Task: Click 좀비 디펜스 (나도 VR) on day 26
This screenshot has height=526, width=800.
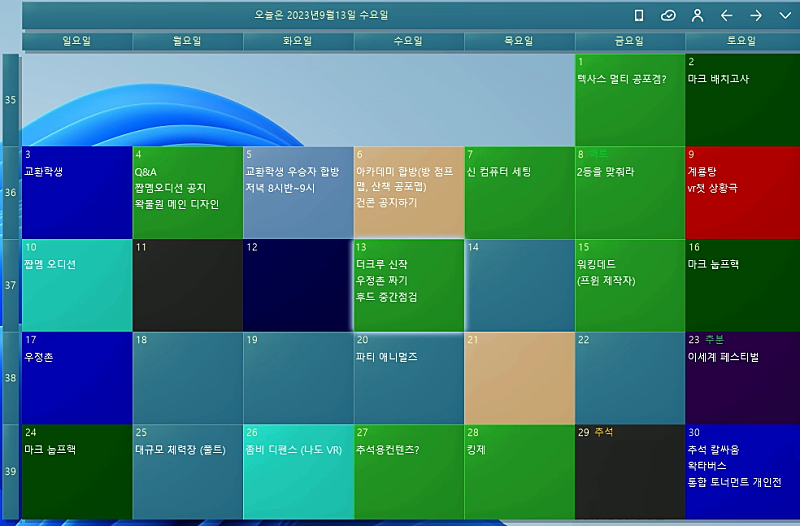Action: tap(294, 450)
